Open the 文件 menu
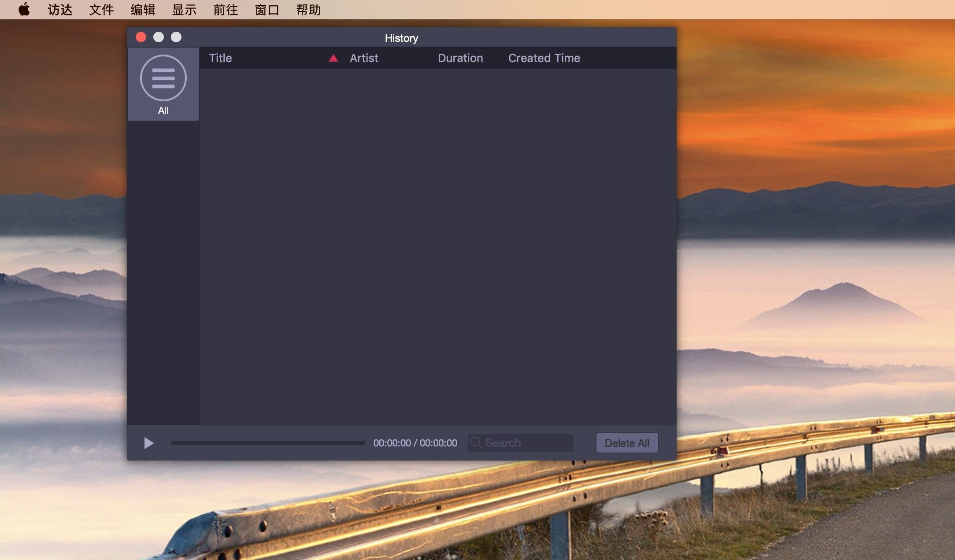The image size is (955, 560). click(x=101, y=10)
